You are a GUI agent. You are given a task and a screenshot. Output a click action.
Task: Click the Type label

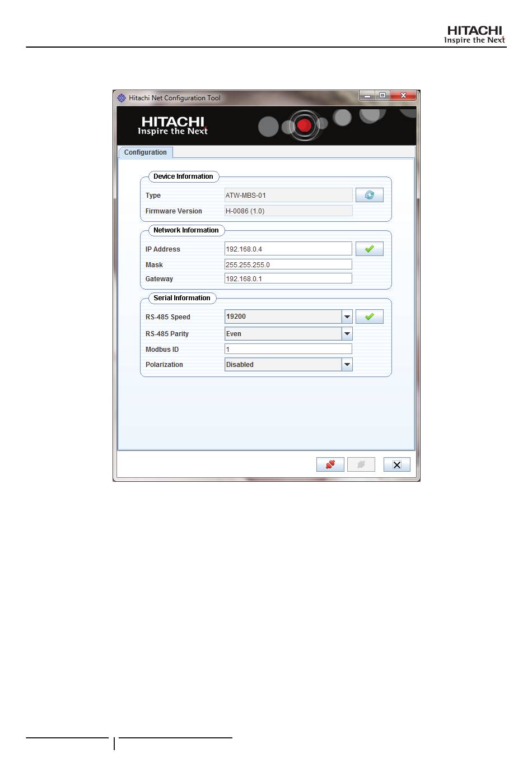pyautogui.click(x=153, y=196)
